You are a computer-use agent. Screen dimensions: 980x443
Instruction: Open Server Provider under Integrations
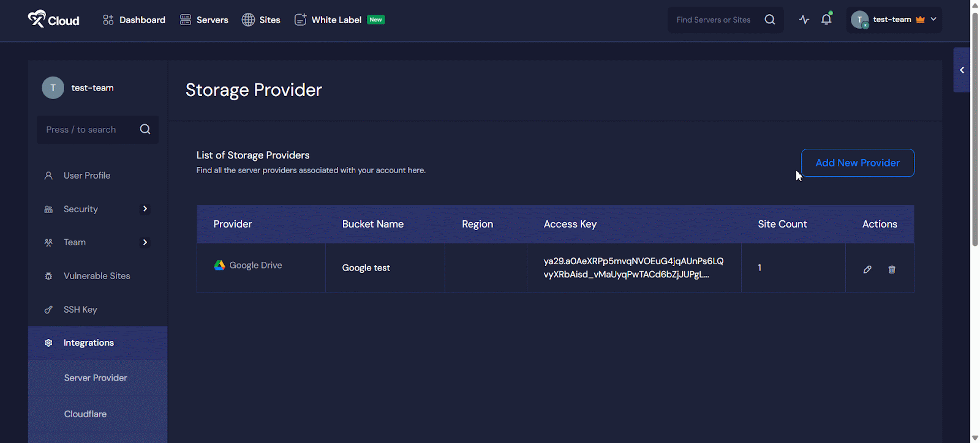pyautogui.click(x=96, y=378)
